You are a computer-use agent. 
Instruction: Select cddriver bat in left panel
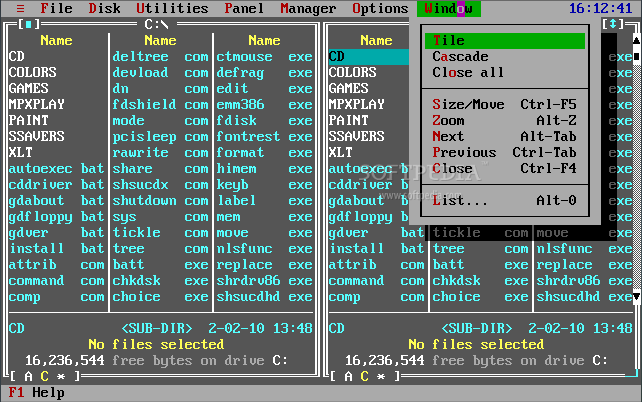[57, 185]
